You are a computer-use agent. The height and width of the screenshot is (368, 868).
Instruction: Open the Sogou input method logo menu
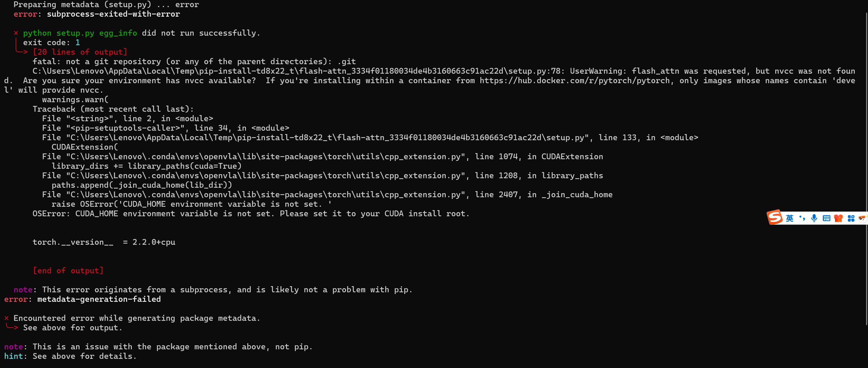pyautogui.click(x=776, y=218)
